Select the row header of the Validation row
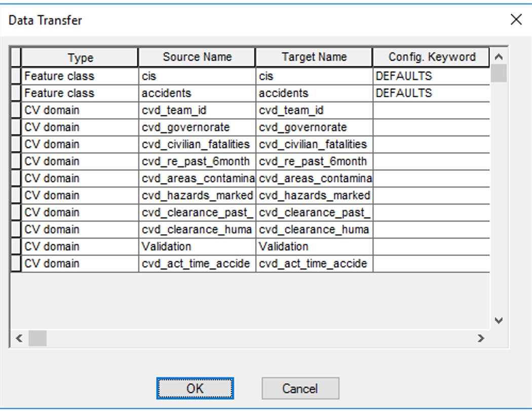Image resolution: width=532 pixels, height=411 pixels. click(16, 246)
